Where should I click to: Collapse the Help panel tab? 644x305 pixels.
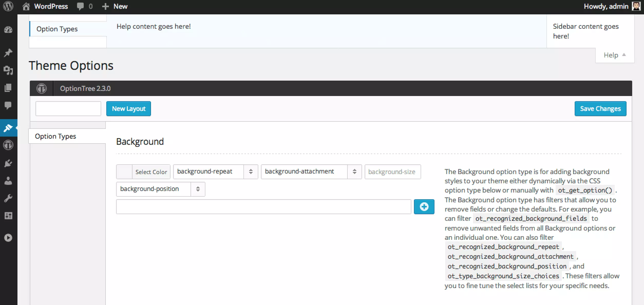pos(614,55)
